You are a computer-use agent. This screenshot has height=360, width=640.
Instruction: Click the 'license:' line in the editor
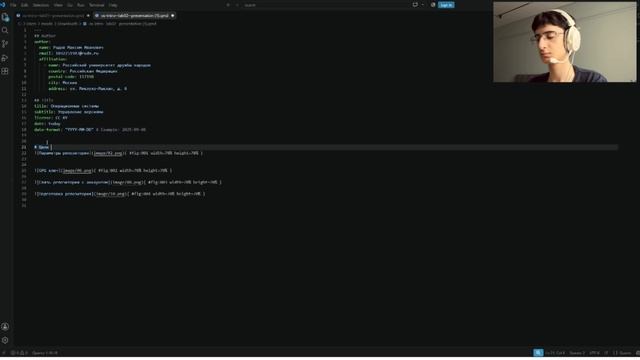[51, 118]
